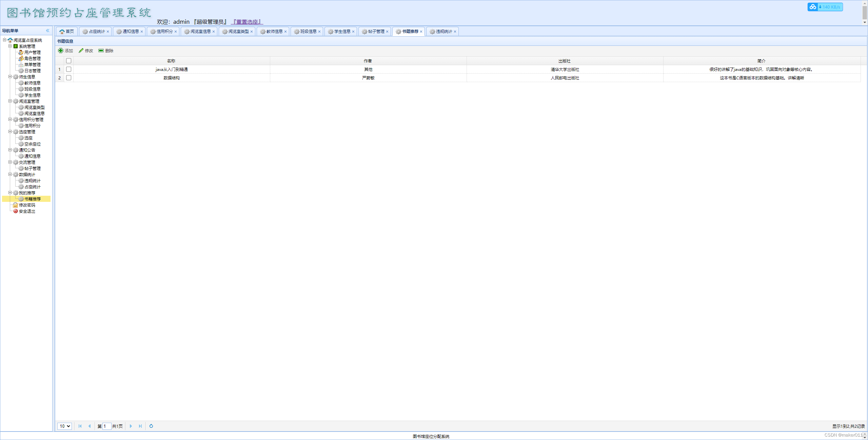Click the 清华大学出版社 cell

[x=565, y=69]
